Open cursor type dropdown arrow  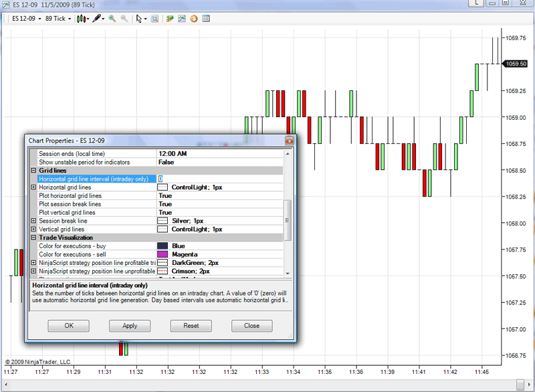click(145, 19)
